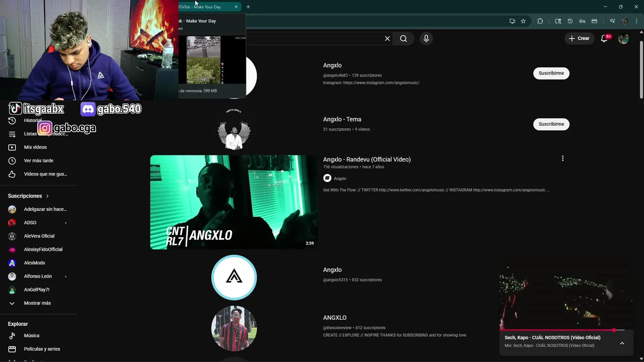This screenshot has width=644, height=362.
Task: Close the TikTok browser tab
Action: click(x=236, y=7)
